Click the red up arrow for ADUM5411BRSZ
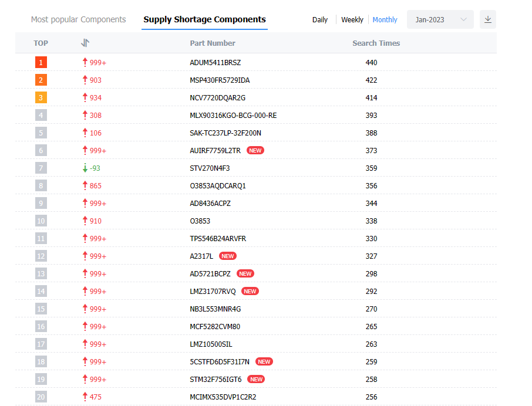Viewport: 532px width, 406px height. (85, 62)
